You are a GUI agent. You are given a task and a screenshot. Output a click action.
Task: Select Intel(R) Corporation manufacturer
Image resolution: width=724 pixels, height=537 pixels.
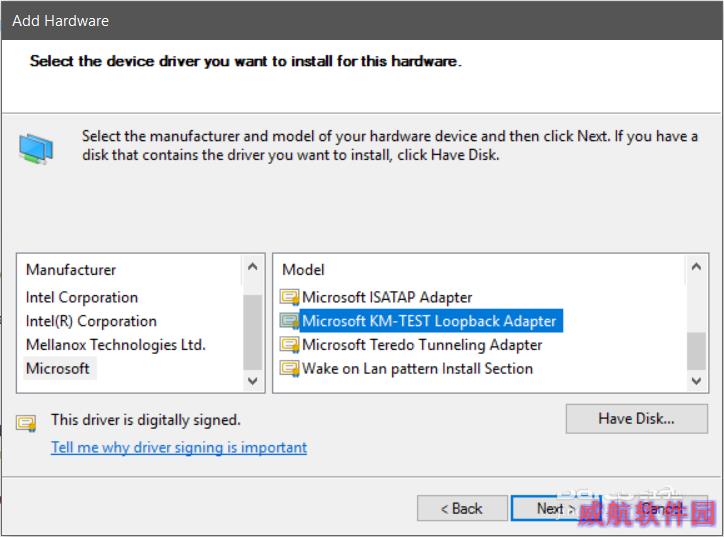[x=91, y=321]
